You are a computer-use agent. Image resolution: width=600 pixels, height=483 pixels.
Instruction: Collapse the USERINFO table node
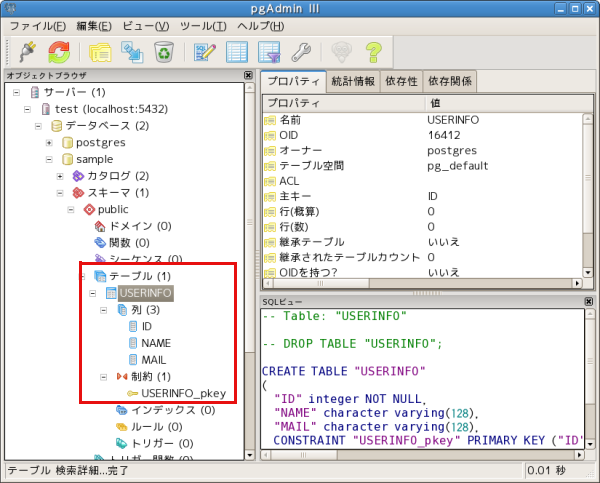coord(93,293)
